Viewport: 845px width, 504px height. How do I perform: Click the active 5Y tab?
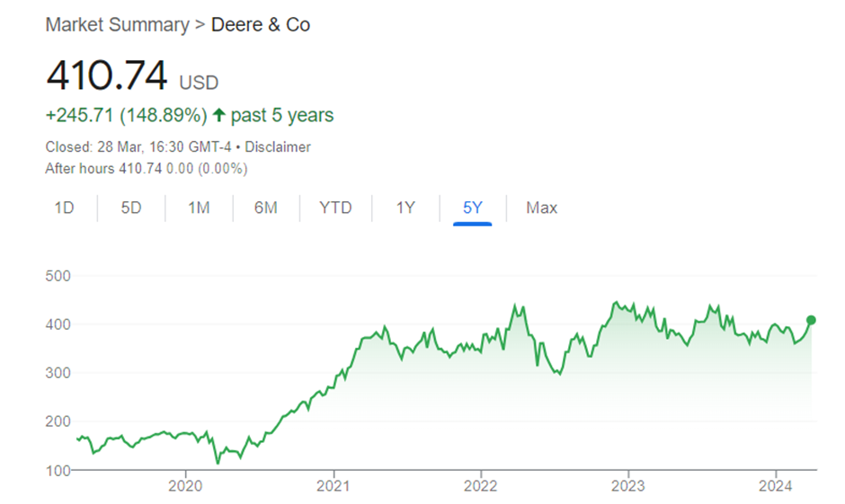[473, 208]
